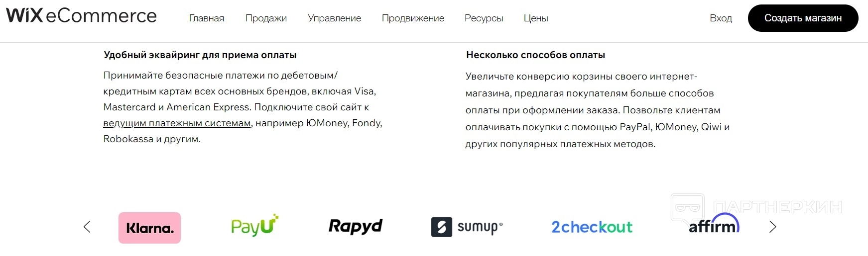Open the Продажи navigation menu
This screenshot has height=256, width=868.
(266, 18)
